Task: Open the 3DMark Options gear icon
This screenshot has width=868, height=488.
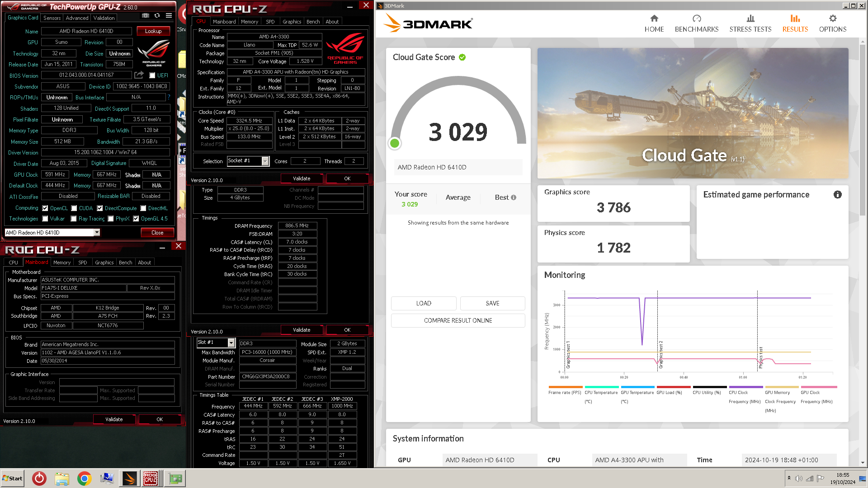Action: coord(832,19)
